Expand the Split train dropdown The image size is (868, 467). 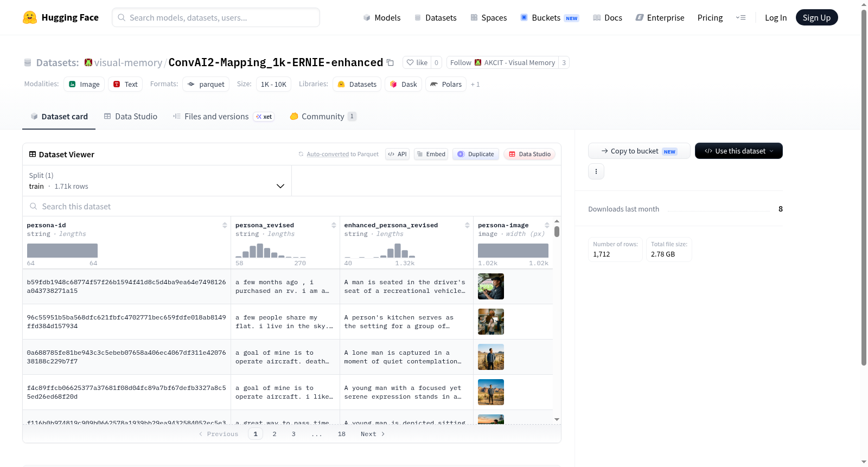pyautogui.click(x=157, y=181)
